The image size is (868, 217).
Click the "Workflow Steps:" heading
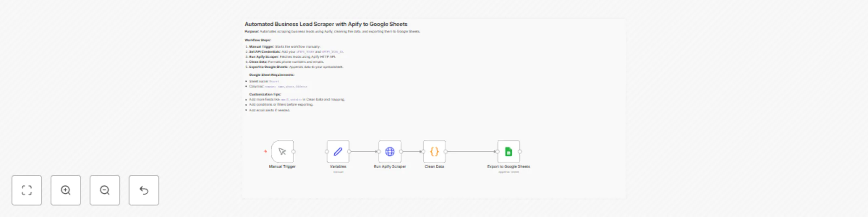[258, 40]
